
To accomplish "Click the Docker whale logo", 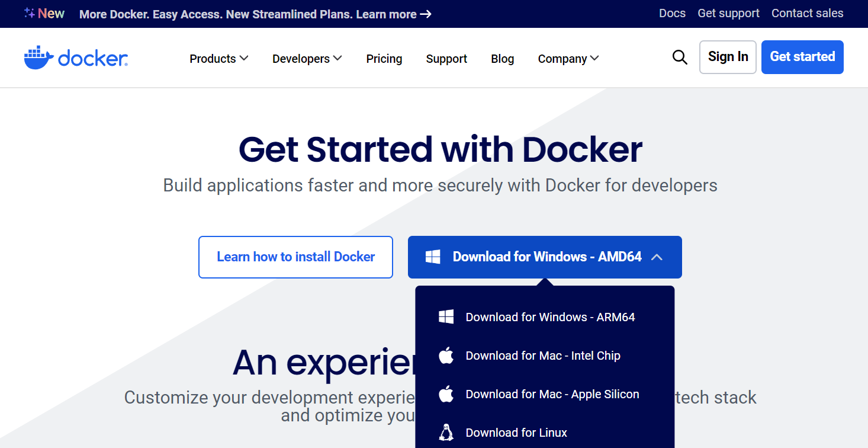I will pyautogui.click(x=76, y=57).
